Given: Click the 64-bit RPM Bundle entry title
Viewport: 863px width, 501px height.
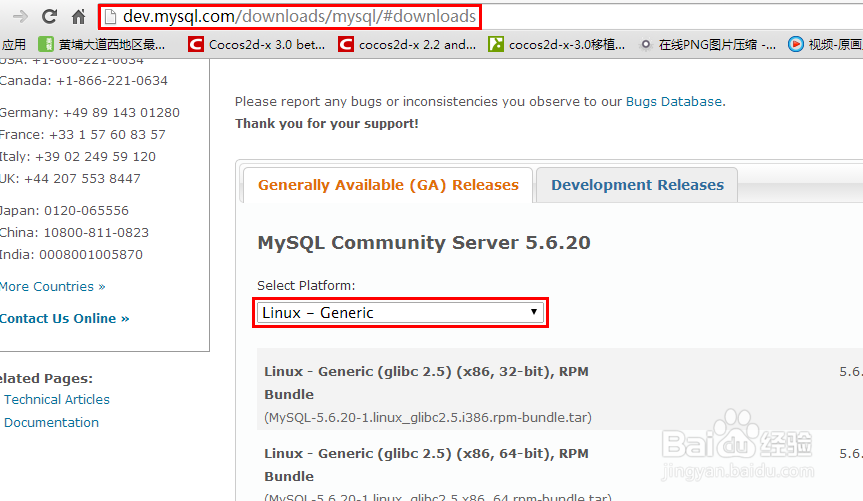Looking at the screenshot, I should point(427,465).
